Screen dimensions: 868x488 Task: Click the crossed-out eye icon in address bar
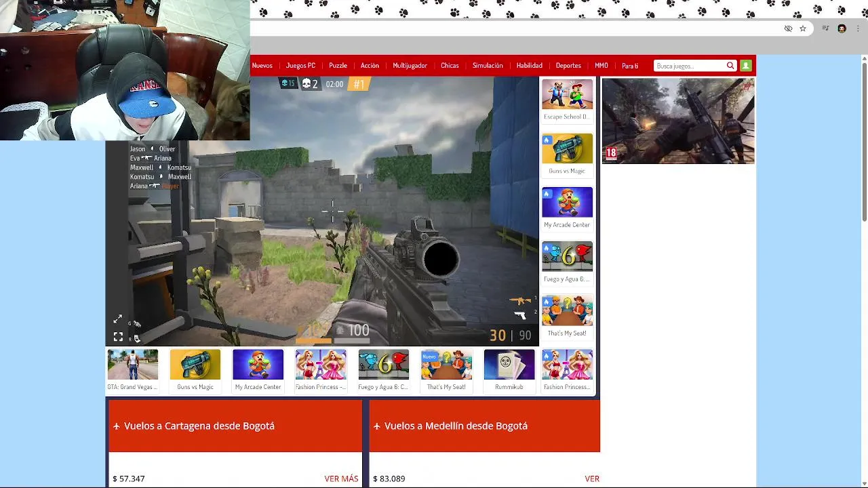coord(788,28)
